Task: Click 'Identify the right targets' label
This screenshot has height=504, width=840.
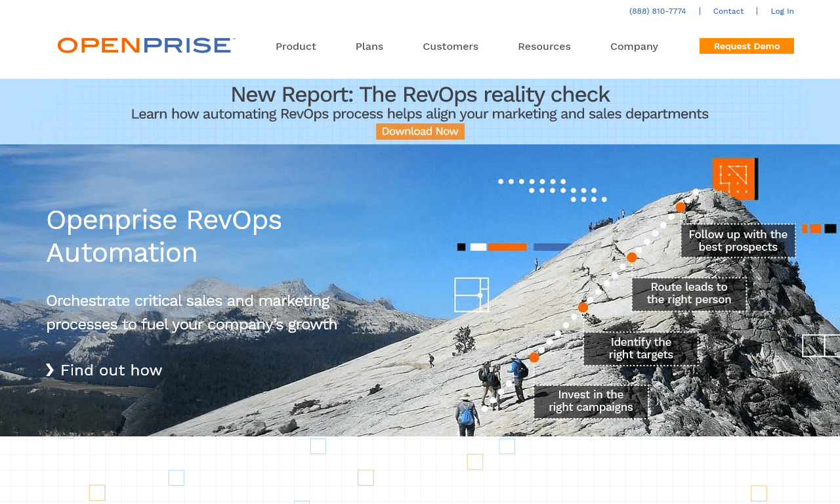Action: click(641, 348)
